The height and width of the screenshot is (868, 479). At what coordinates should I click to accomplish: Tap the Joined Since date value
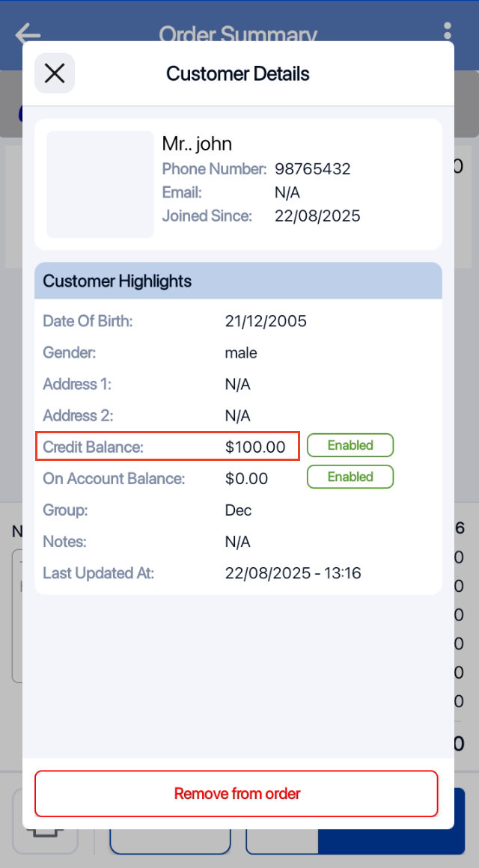[317, 216]
